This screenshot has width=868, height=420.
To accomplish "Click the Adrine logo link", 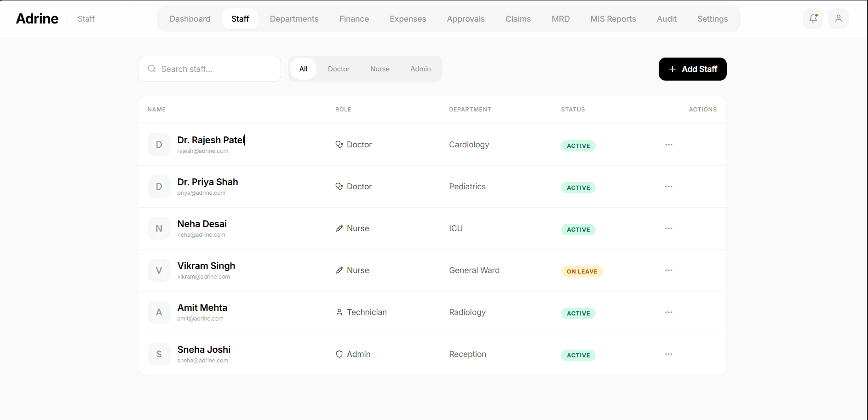I will point(37,19).
